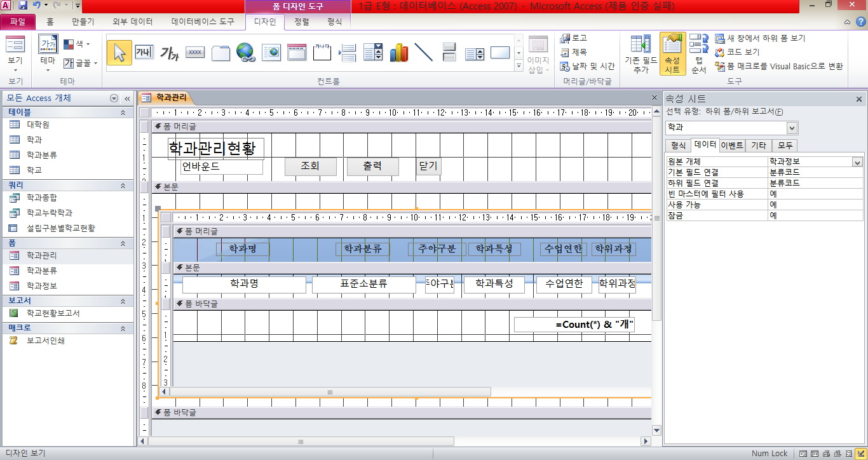Switch to the 이벤트 property tab
Image resolution: width=868 pixels, height=460 pixels.
(731, 145)
